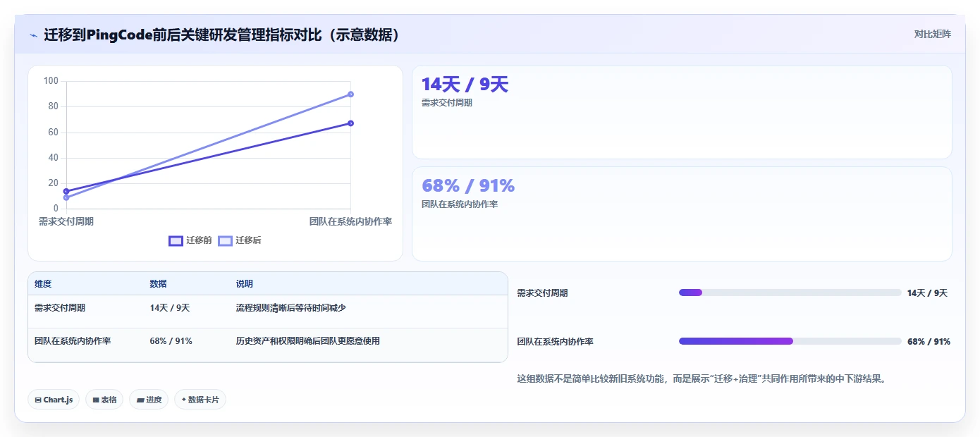980x437 pixels.
Task: Click the 14天 / 9天 data card value
Action: (x=465, y=85)
